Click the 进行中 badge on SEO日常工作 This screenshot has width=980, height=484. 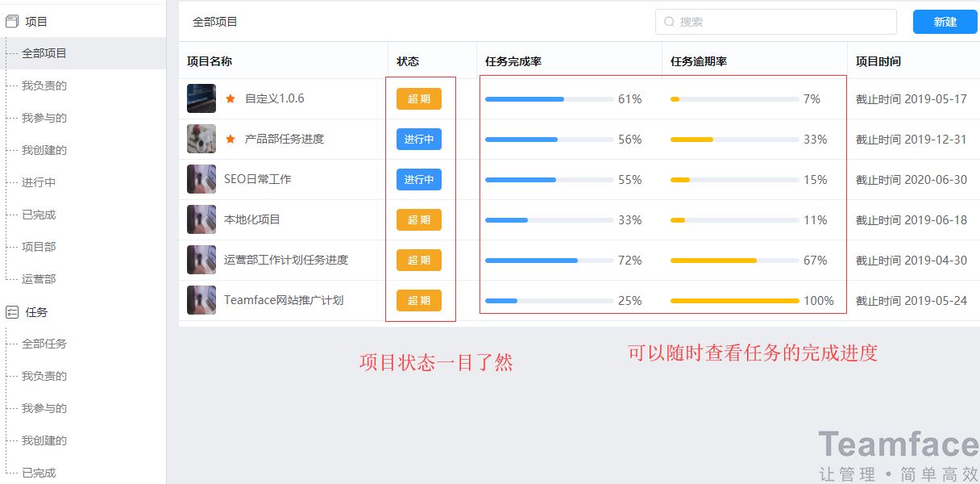(418, 179)
